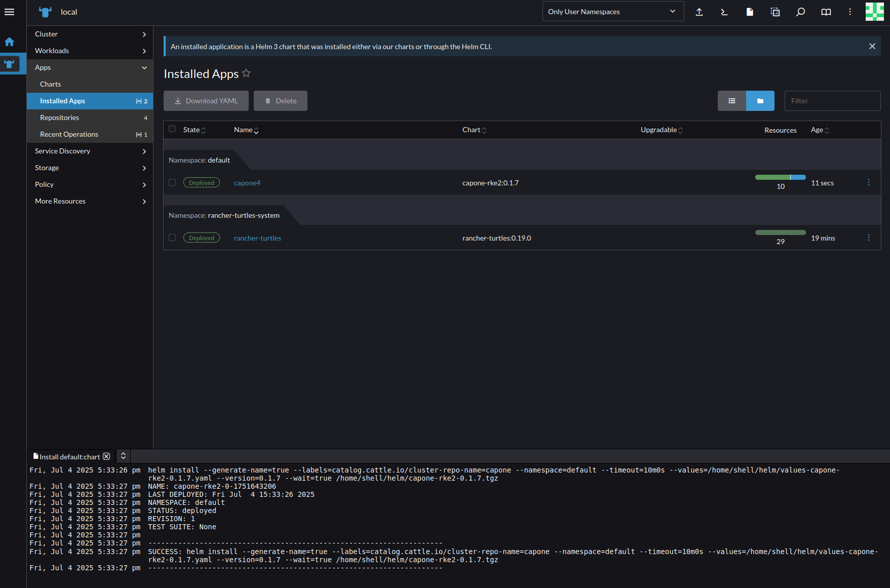Screen dimensions: 890x588
Task: Click the Download YAML button
Action: 206,101
